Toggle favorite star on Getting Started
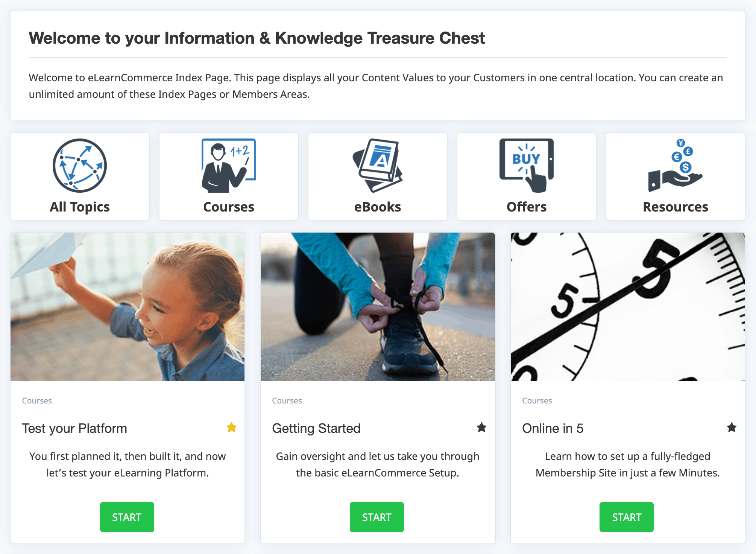Viewport: 756px width, 554px height. click(x=482, y=428)
